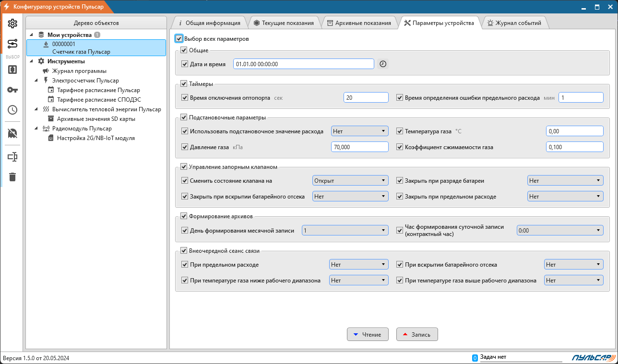Viewport: 618px width, 364px height.
Task: Click the gas flame icon of device 00000001
Action: point(46,44)
